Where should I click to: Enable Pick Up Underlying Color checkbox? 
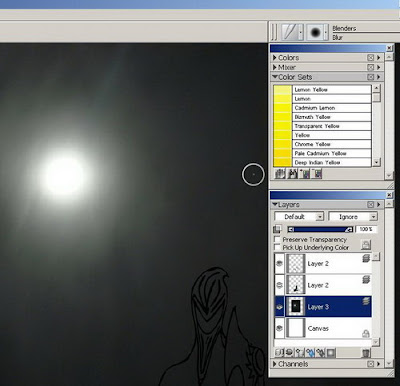pyautogui.click(x=277, y=247)
